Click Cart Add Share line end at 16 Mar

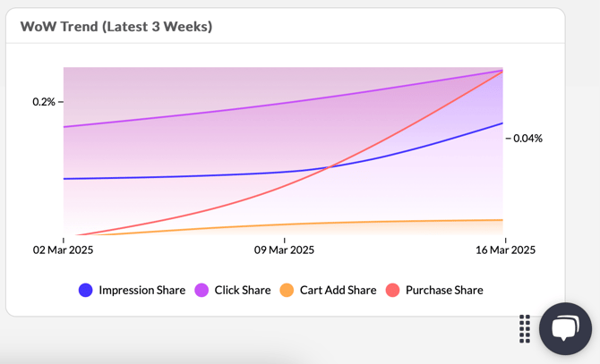point(502,219)
